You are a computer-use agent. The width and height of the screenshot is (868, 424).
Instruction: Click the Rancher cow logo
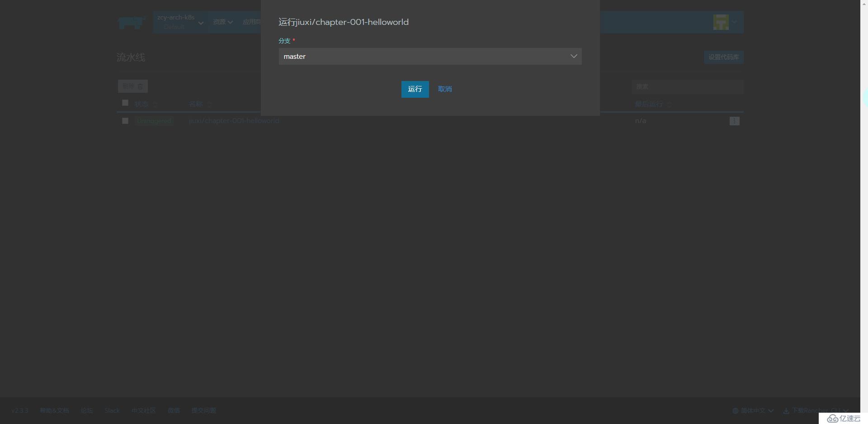(x=131, y=22)
